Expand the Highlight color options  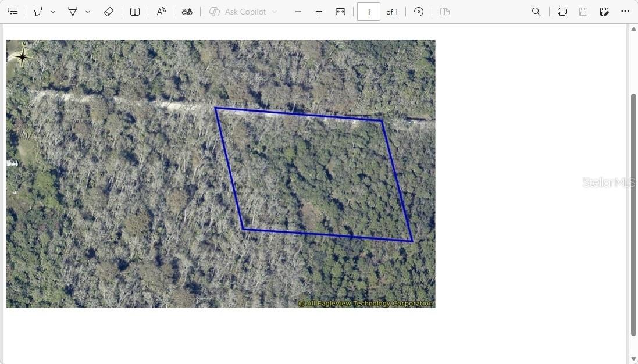(x=88, y=11)
